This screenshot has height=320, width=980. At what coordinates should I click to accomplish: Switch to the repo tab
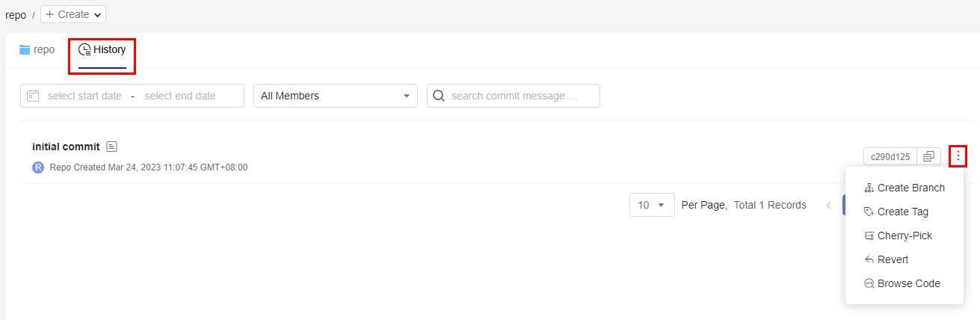pos(37,50)
